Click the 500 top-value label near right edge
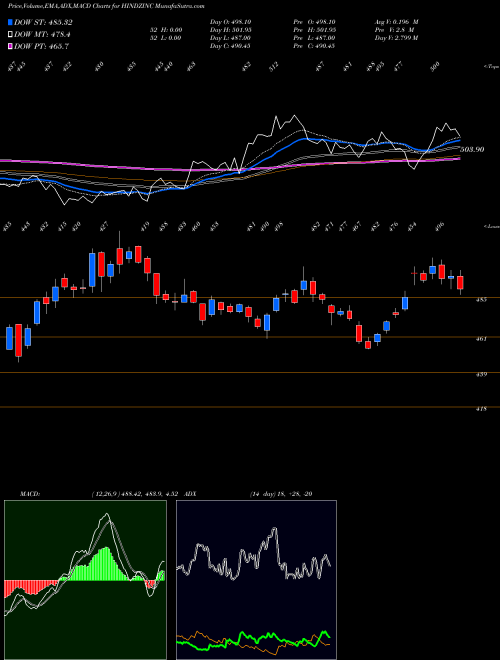The width and height of the screenshot is (500, 660). tap(435, 66)
